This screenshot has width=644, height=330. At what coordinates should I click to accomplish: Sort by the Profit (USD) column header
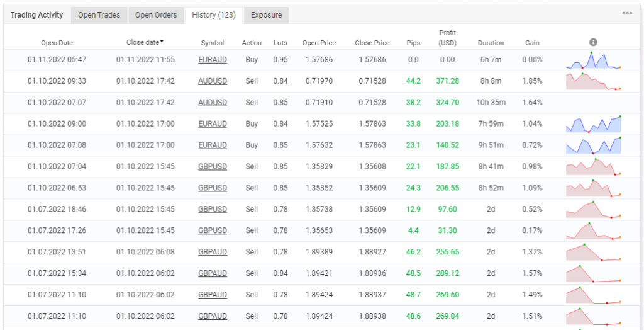[x=447, y=38]
